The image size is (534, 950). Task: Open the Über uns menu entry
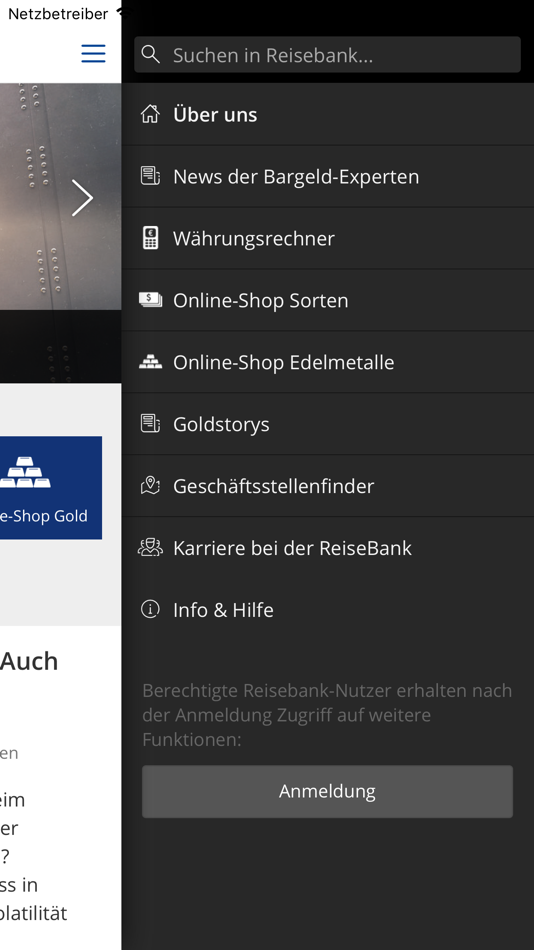tap(328, 115)
